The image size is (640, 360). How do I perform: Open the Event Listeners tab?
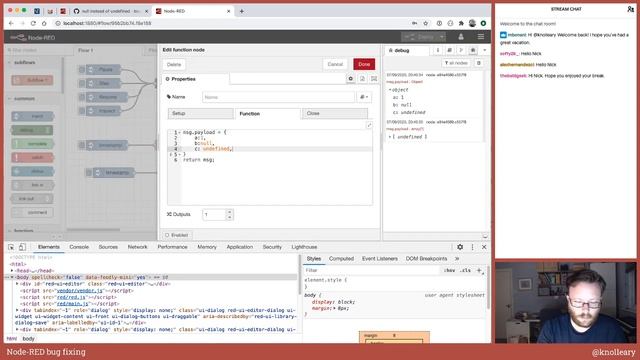(380, 258)
